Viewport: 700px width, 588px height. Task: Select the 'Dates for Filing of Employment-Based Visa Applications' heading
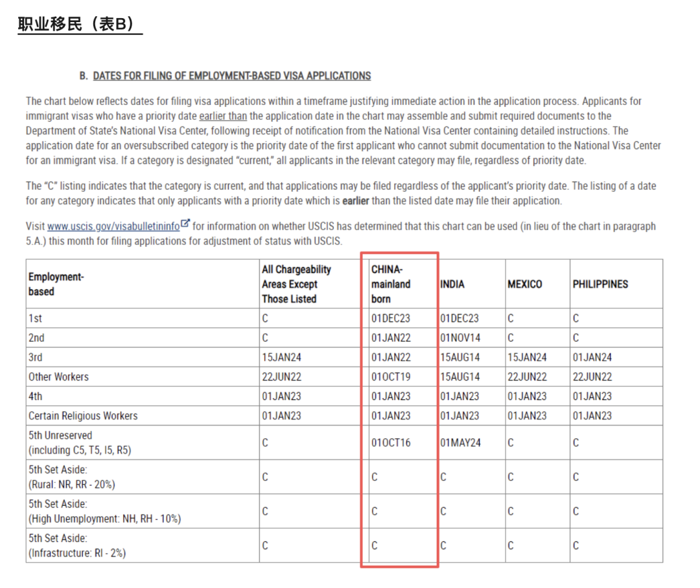click(x=231, y=76)
